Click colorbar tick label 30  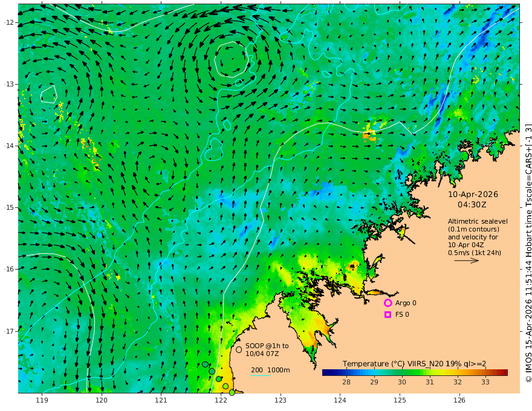(401, 382)
